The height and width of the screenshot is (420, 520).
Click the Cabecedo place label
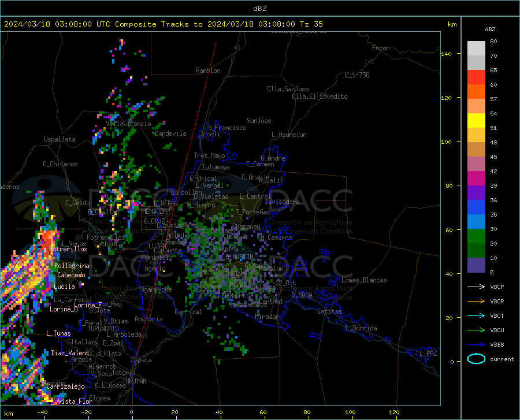pos(71,275)
